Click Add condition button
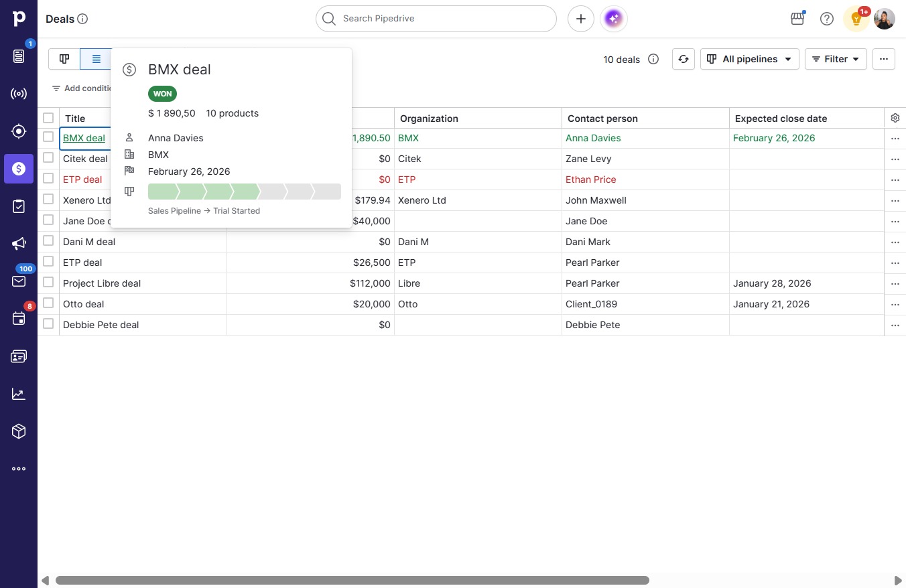 tap(82, 88)
